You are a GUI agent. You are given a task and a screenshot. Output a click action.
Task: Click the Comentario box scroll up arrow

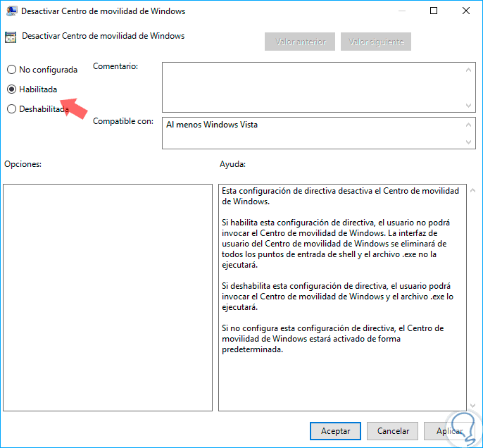[x=468, y=70]
